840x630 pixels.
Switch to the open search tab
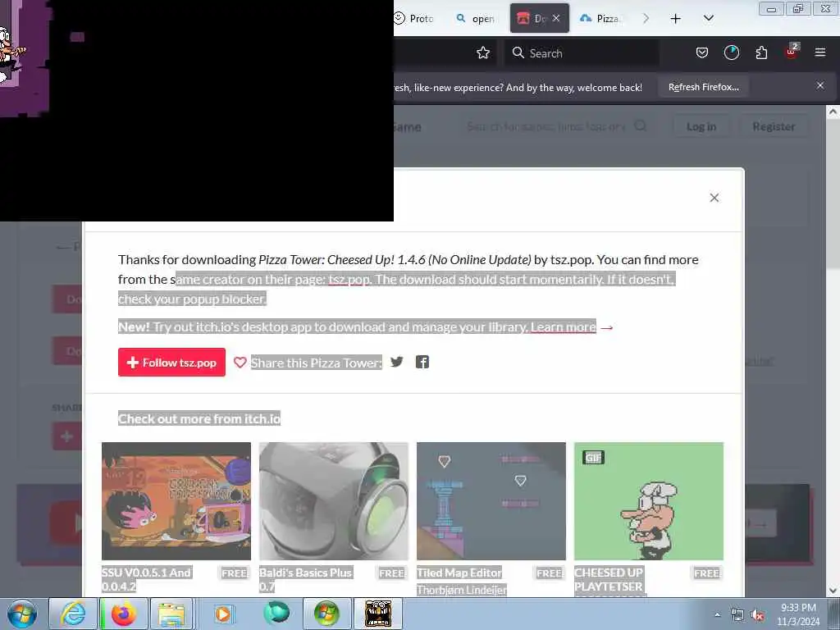click(x=475, y=18)
